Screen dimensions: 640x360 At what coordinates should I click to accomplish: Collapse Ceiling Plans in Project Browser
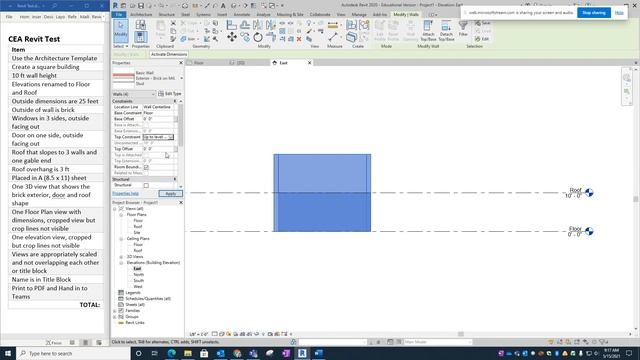[121, 238]
